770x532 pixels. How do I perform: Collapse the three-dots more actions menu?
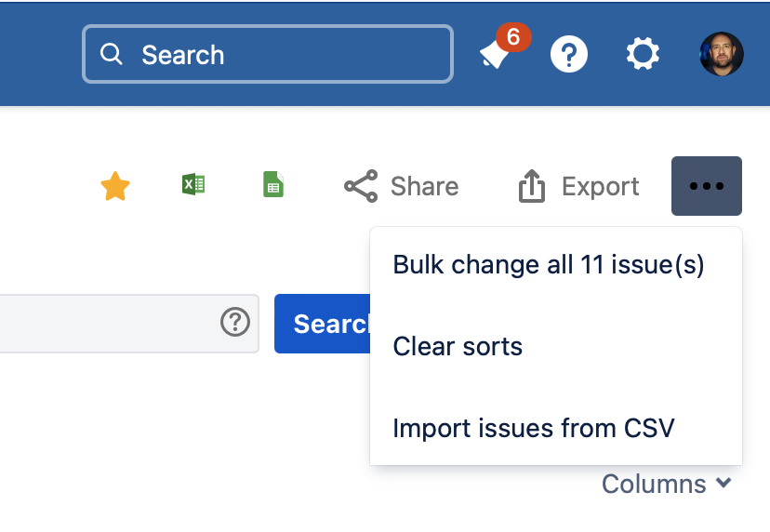point(707,186)
